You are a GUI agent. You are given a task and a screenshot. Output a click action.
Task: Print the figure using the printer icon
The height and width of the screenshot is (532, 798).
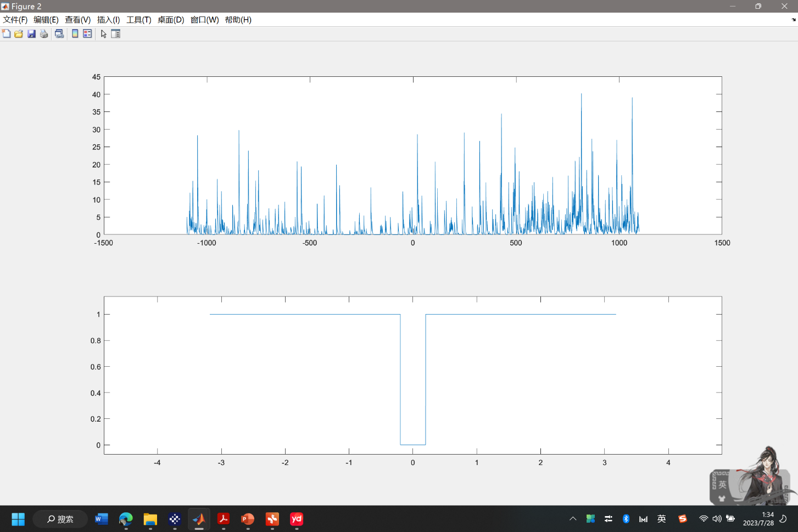(x=44, y=34)
